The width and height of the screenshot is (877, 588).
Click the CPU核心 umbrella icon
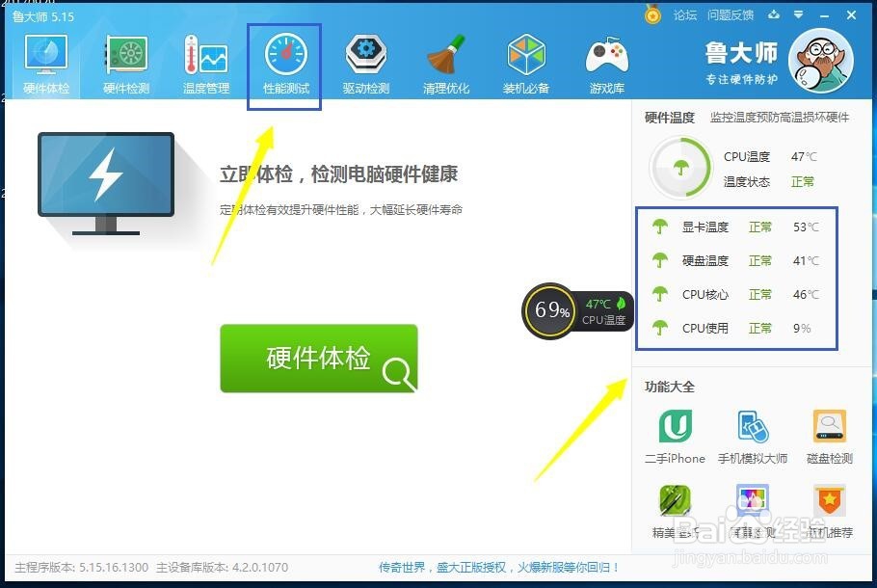(660, 294)
